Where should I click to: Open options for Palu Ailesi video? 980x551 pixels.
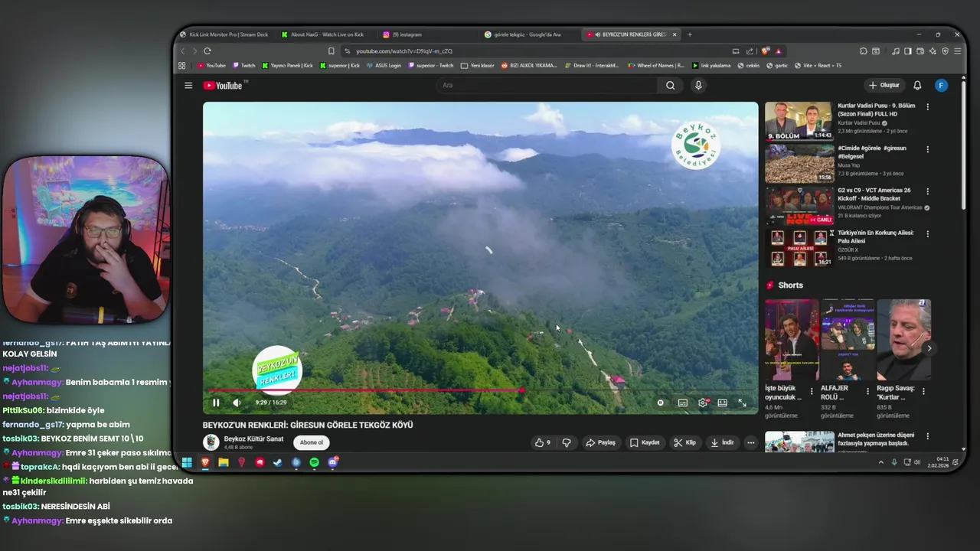927,233
